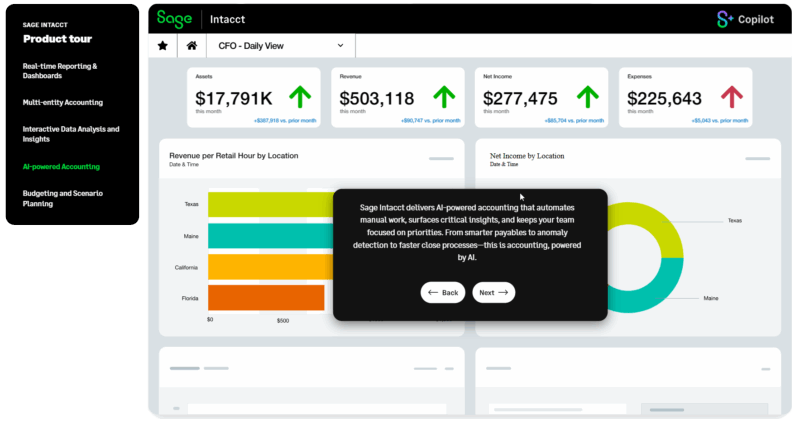Click the $500 axis label
Image resolution: width=800 pixels, height=423 pixels.
[283, 320]
